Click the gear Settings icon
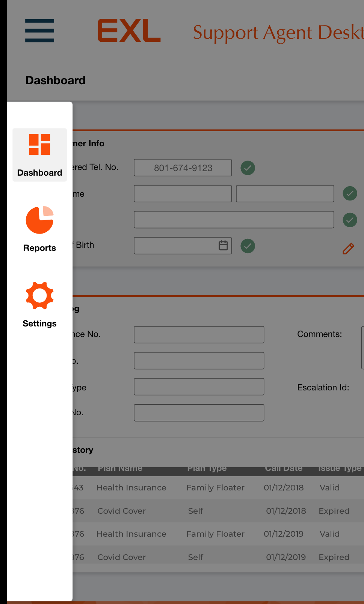Image resolution: width=364 pixels, height=604 pixels. tap(39, 296)
